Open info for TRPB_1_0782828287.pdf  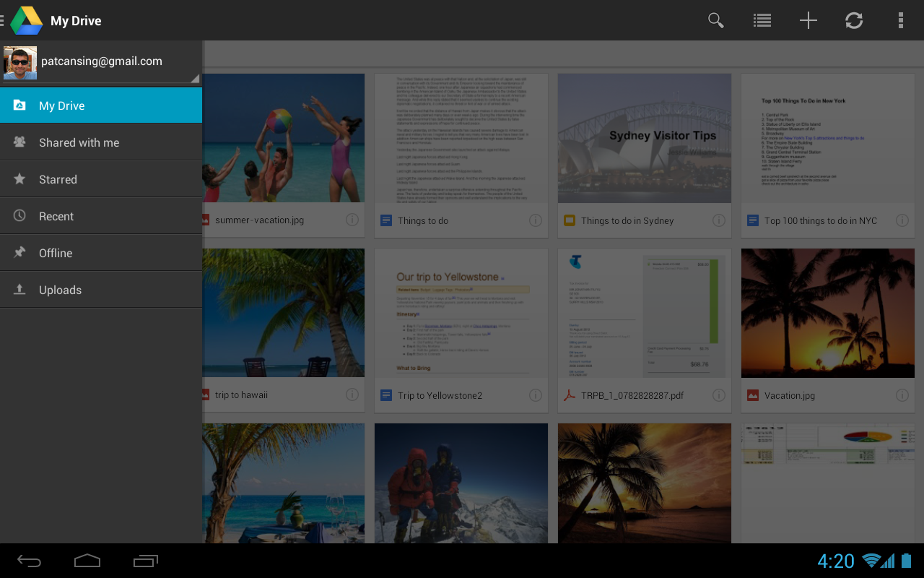tap(719, 394)
